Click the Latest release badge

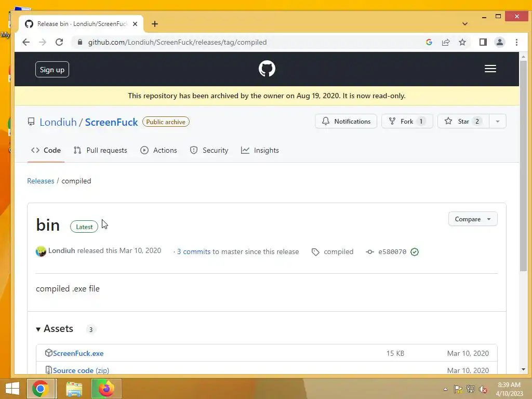[x=84, y=227]
